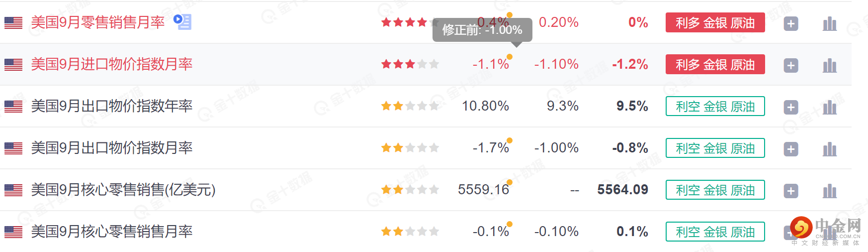
Task: Click red 利多 金银 原油 tag for 进口物价指数月率
Action: point(715,65)
